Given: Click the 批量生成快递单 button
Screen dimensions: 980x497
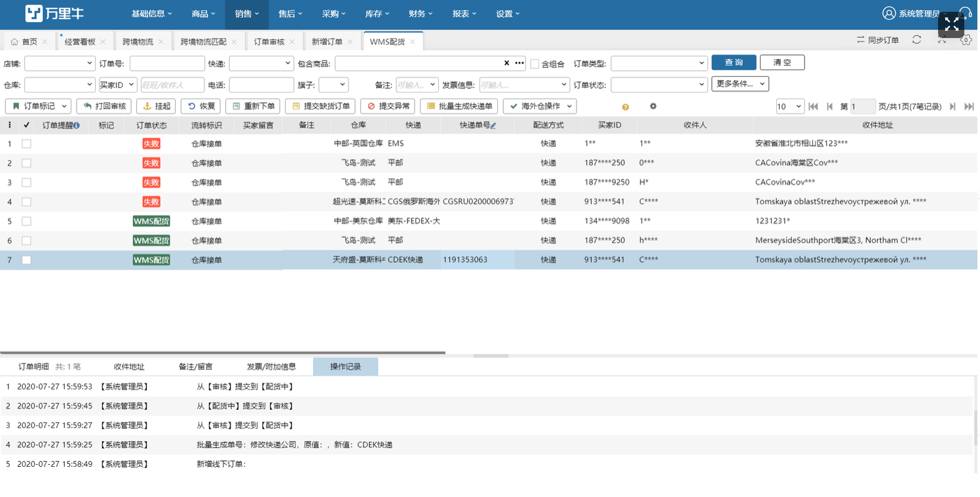Looking at the screenshot, I should point(459,106).
